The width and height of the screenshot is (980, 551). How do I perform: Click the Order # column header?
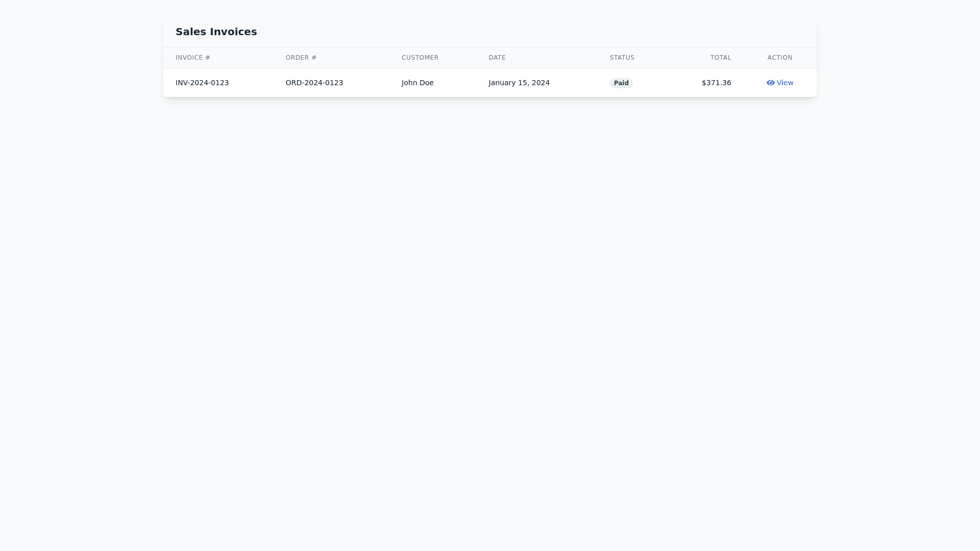[301, 58]
